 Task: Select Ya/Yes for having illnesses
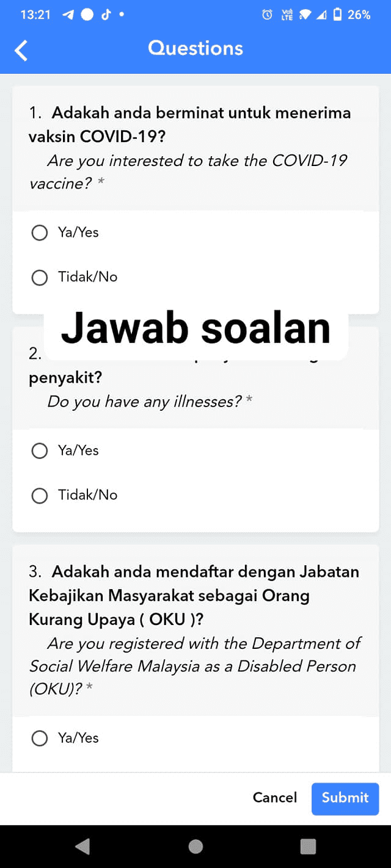point(40,450)
